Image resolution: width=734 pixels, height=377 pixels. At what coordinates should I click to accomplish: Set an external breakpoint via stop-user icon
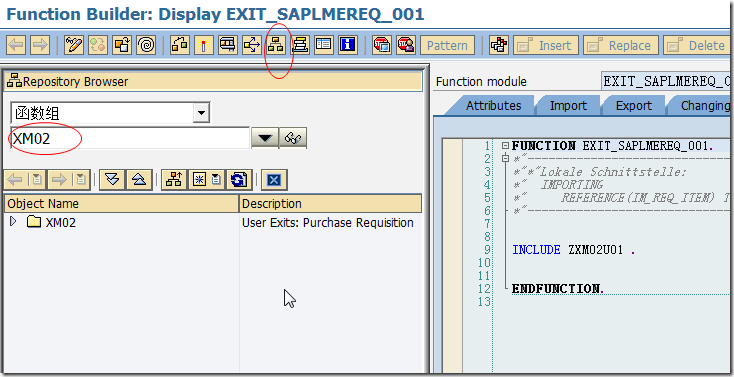pyautogui.click(x=406, y=45)
